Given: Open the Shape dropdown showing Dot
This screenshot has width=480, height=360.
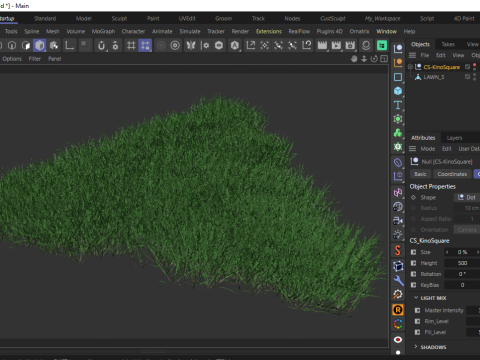Looking at the screenshot, I should [x=467, y=197].
